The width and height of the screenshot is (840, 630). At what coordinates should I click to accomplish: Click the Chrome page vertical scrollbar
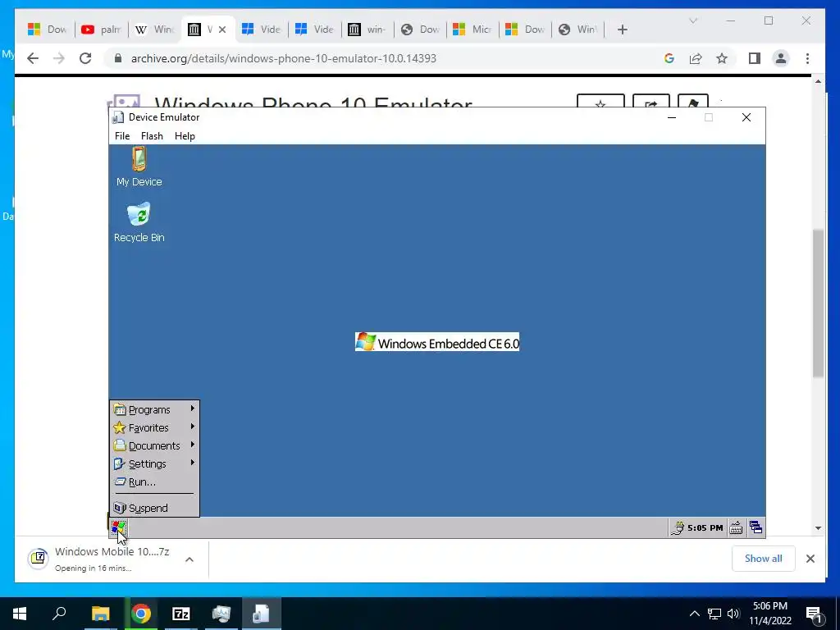click(x=818, y=304)
